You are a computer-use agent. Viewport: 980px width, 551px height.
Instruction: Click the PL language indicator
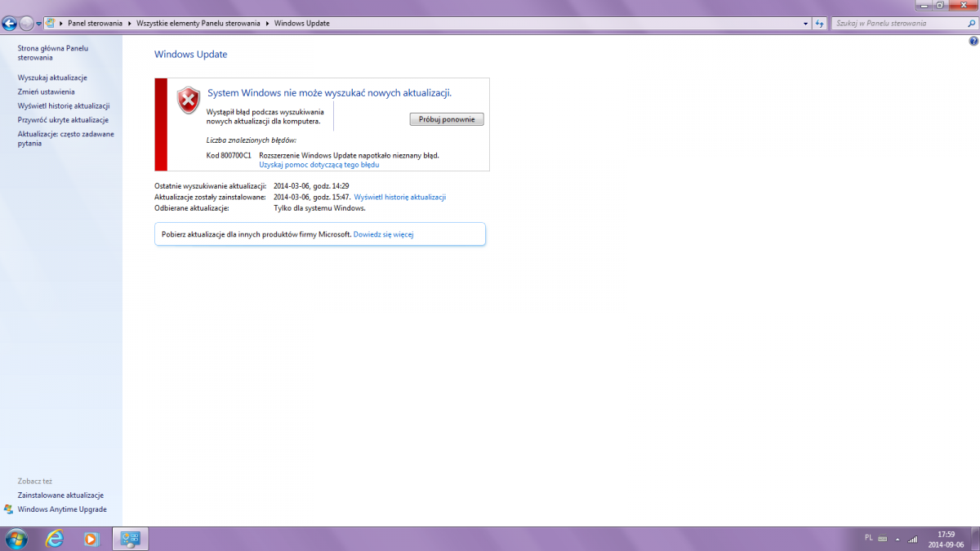[x=868, y=538]
